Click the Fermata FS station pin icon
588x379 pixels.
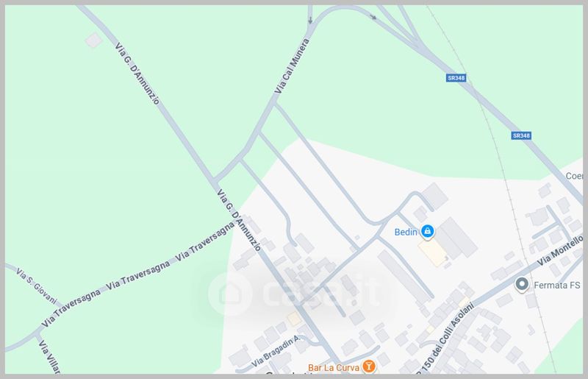[522, 284]
